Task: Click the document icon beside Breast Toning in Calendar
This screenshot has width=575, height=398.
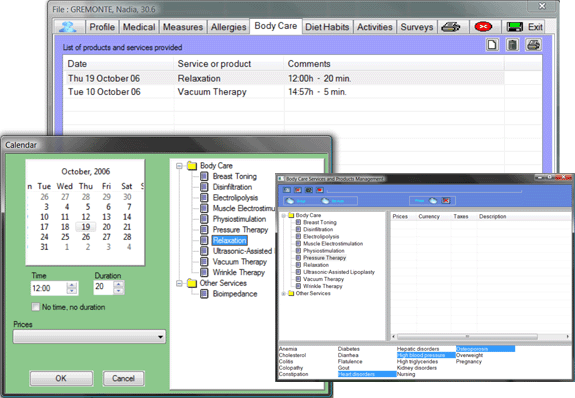Action: pyautogui.click(x=204, y=176)
